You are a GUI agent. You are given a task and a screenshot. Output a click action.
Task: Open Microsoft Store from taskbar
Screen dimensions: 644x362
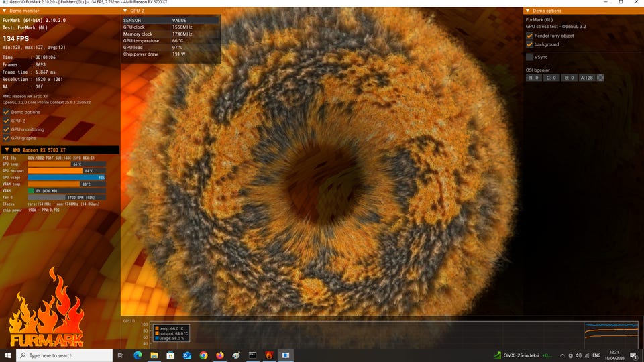click(170, 355)
